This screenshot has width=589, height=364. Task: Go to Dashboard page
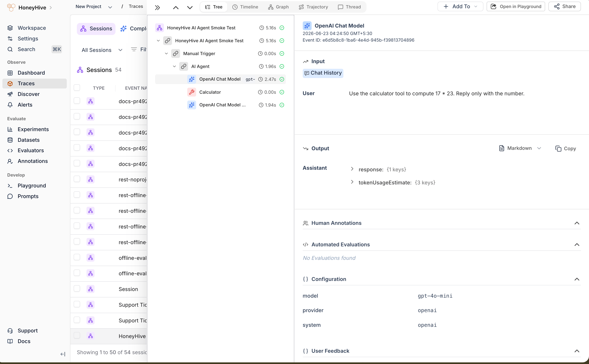[31, 73]
